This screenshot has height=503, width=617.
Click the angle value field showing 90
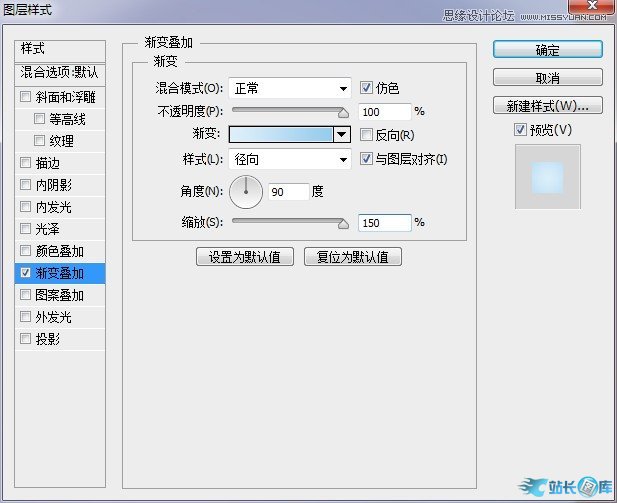click(x=288, y=192)
